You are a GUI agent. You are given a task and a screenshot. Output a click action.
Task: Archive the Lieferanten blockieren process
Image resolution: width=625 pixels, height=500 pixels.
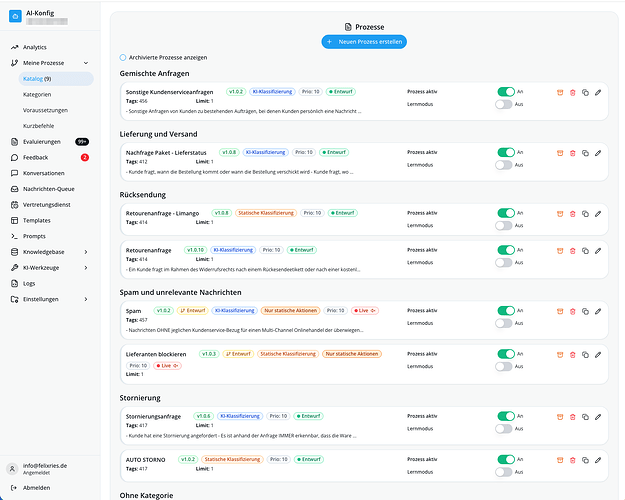(x=560, y=354)
